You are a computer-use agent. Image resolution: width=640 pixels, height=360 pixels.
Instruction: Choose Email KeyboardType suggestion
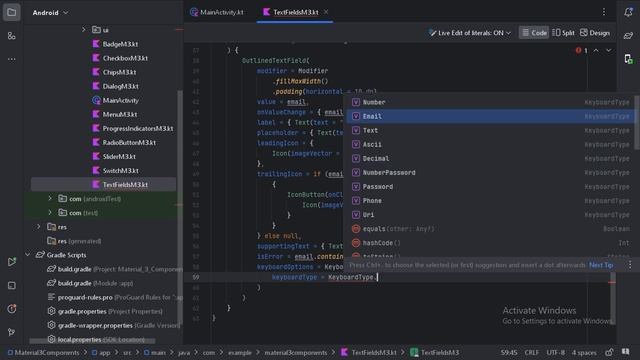pyautogui.click(x=490, y=116)
